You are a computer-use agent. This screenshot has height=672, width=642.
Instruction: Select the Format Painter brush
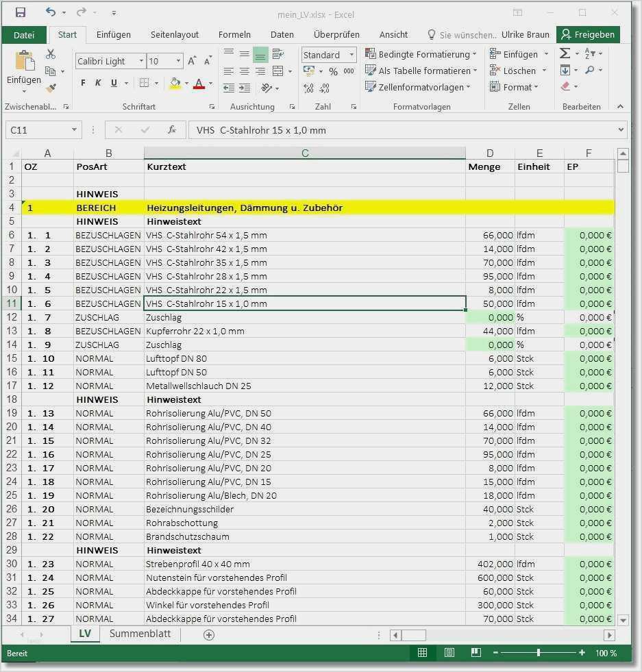[x=51, y=88]
